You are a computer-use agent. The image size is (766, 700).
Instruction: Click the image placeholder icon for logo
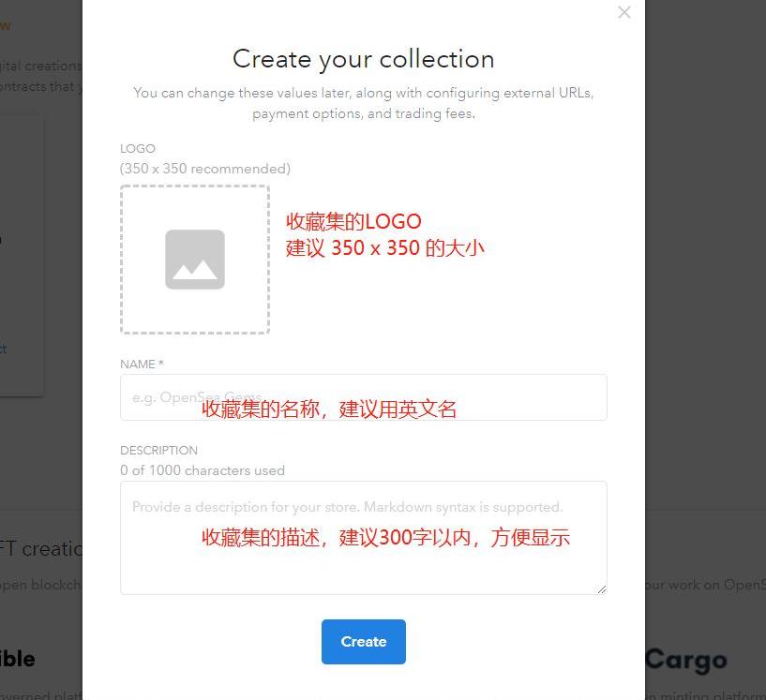pyautogui.click(x=195, y=260)
